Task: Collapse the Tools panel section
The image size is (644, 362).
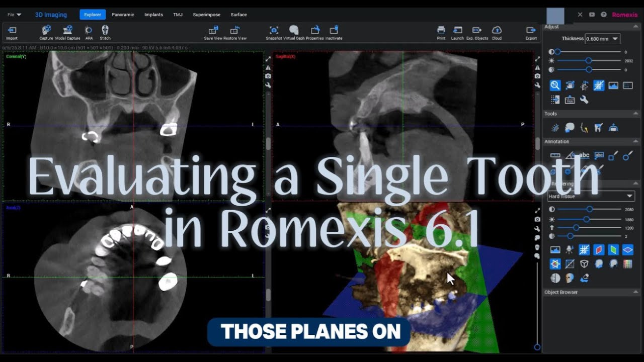Action: (636, 114)
